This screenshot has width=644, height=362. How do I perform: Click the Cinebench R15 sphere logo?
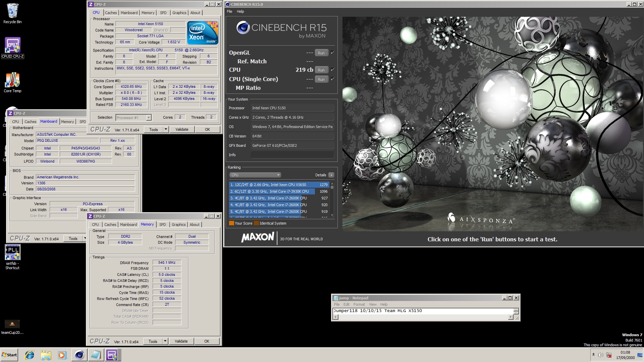coord(243,28)
